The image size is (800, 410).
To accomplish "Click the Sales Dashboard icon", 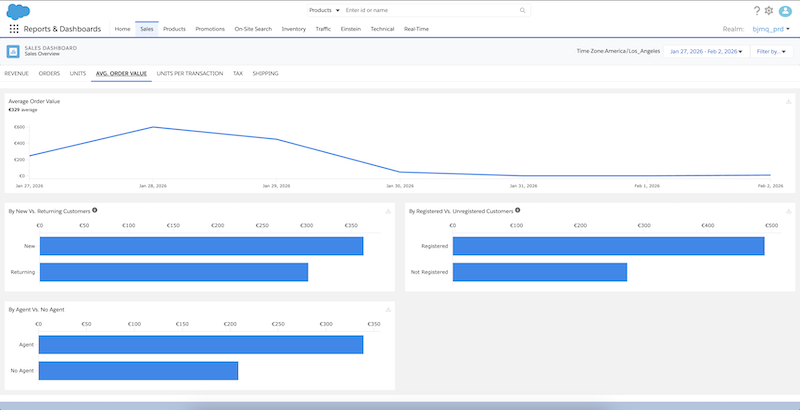I will pyautogui.click(x=13, y=52).
